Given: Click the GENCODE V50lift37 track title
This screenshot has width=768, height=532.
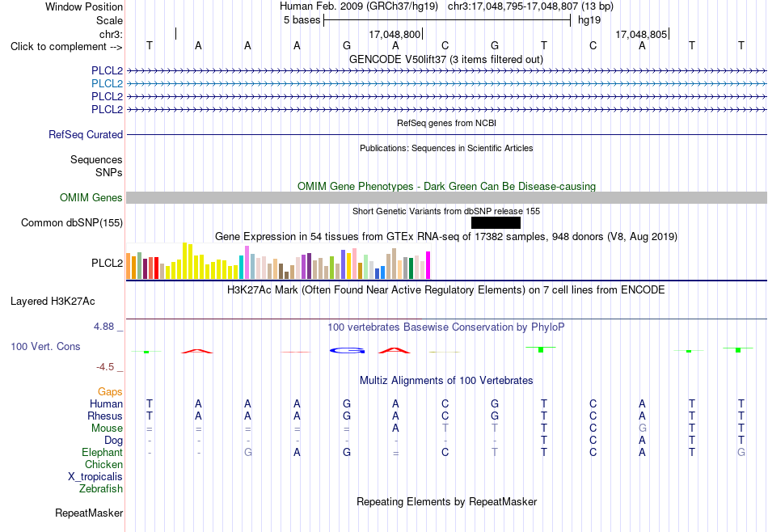Looking at the screenshot, I should [x=446, y=59].
